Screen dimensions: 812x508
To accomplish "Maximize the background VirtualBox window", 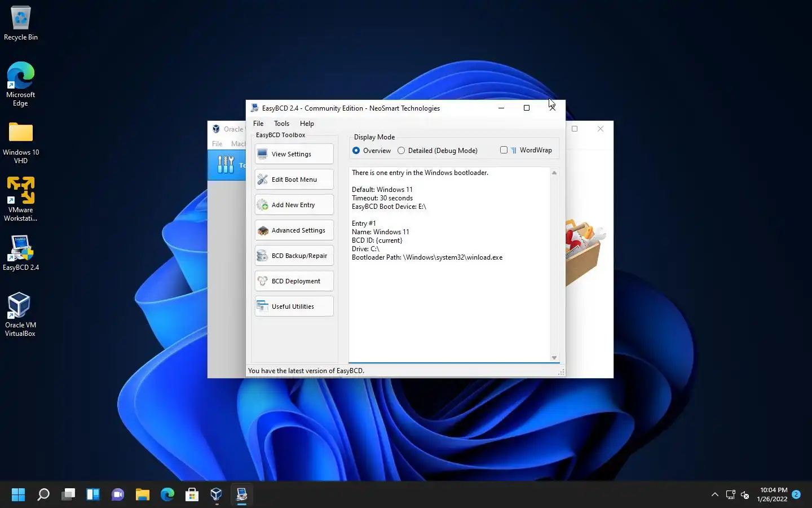I will 575,129.
